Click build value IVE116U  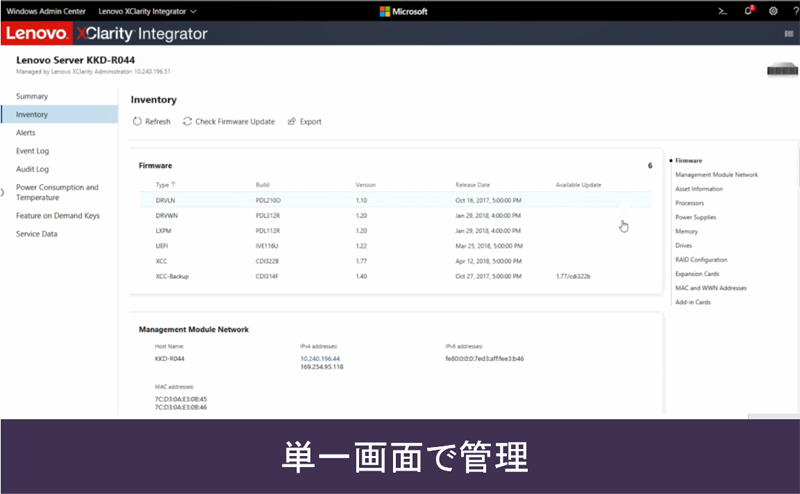(x=267, y=246)
